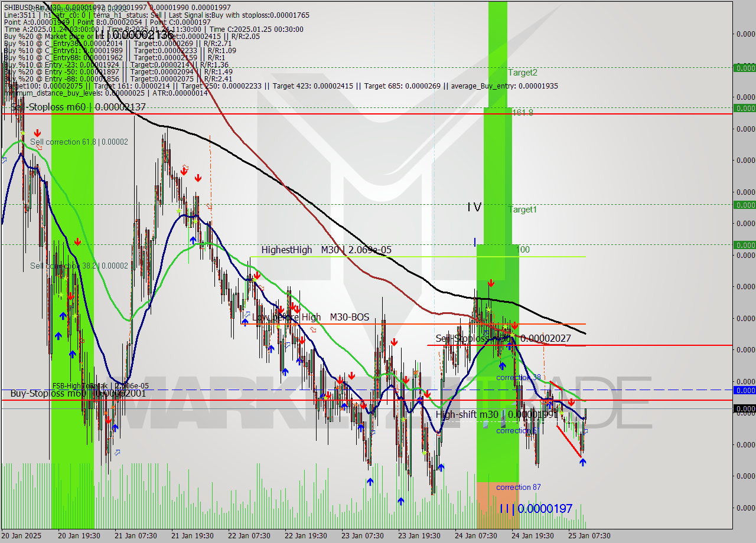756x543 pixels.
Task: Click the 'IV' wave label
Action: pos(474,207)
